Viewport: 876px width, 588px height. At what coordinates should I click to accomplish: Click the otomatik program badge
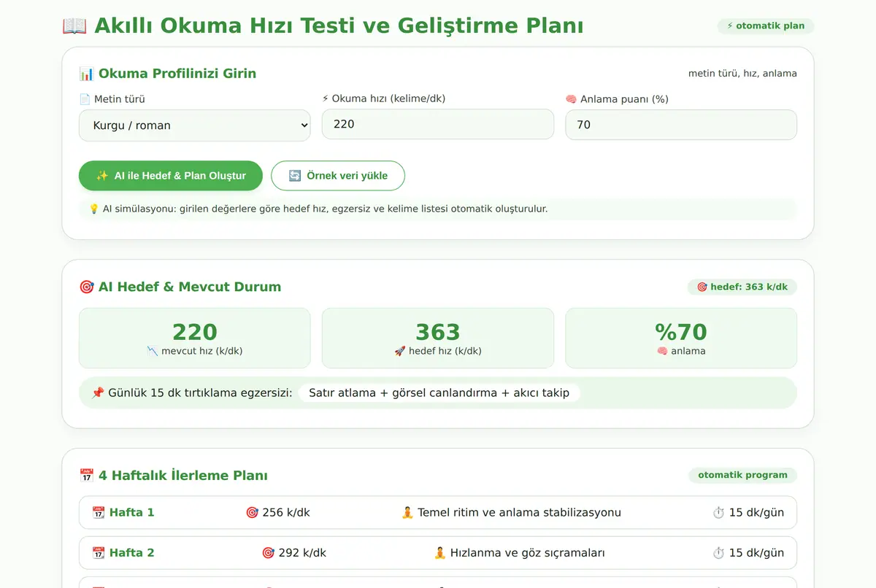point(742,476)
